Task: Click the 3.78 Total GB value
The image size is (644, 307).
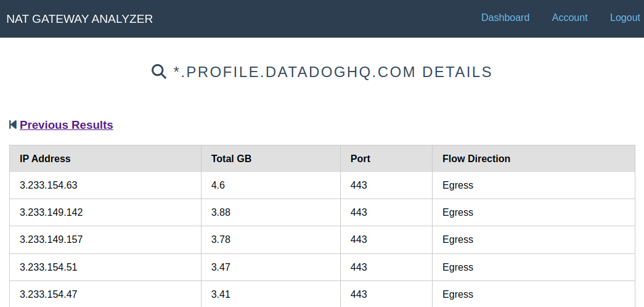Action: click(221, 240)
